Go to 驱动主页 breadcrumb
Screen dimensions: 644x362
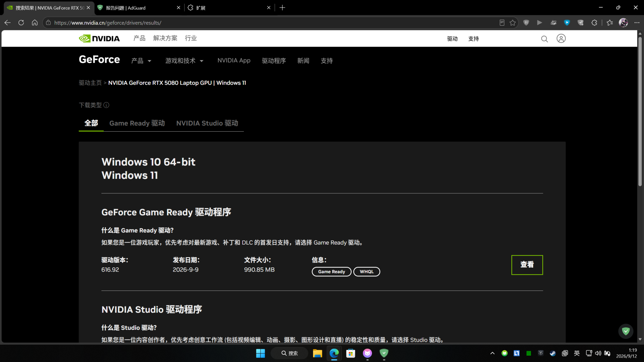pos(90,83)
